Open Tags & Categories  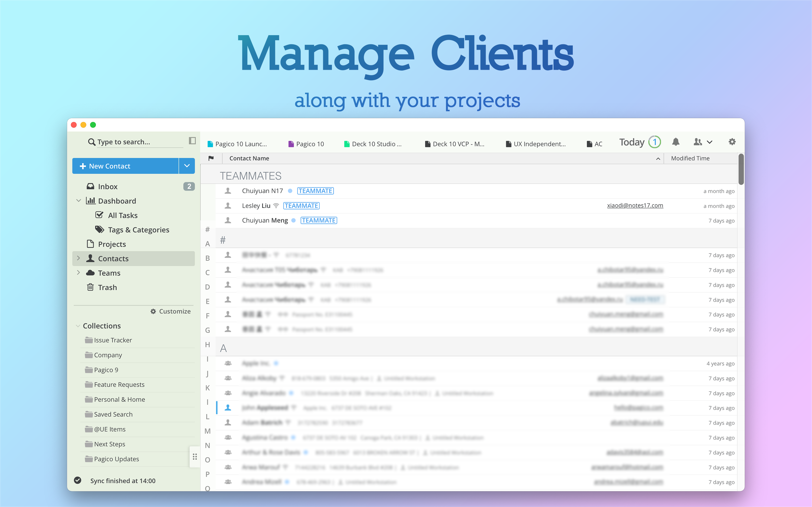[x=138, y=230]
